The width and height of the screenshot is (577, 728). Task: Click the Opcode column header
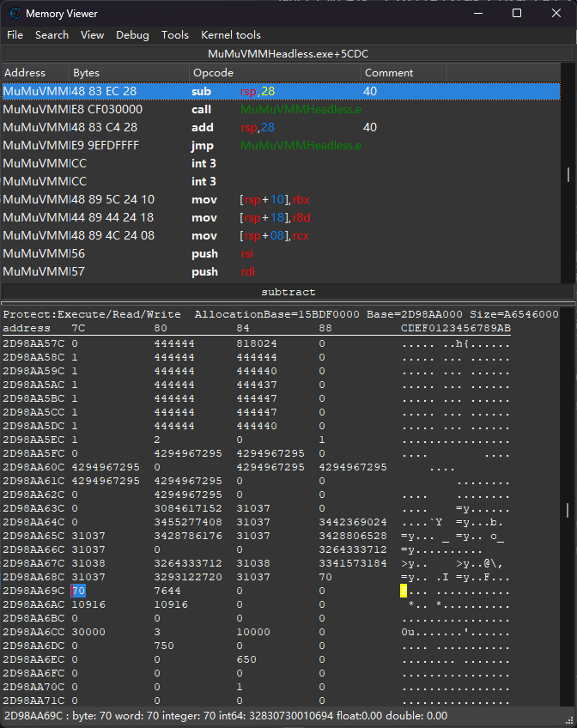275,73
